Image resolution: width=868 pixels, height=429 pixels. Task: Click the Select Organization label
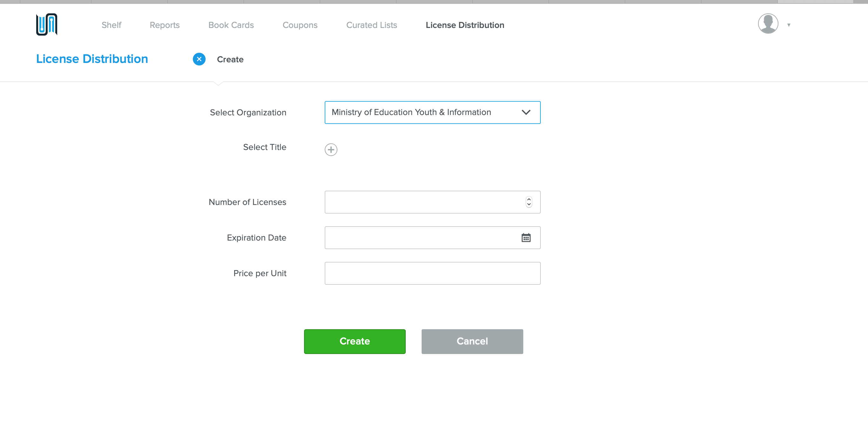click(x=248, y=112)
